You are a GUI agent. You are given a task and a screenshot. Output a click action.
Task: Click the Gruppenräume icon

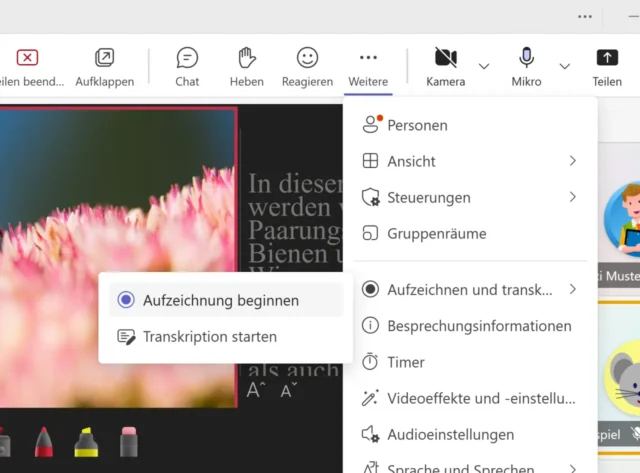pos(370,233)
